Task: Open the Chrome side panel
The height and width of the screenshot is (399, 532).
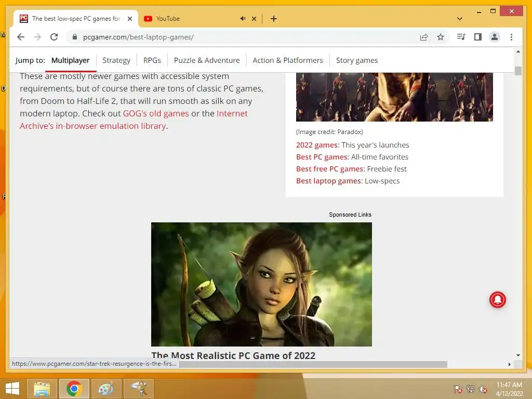Action: [478, 37]
